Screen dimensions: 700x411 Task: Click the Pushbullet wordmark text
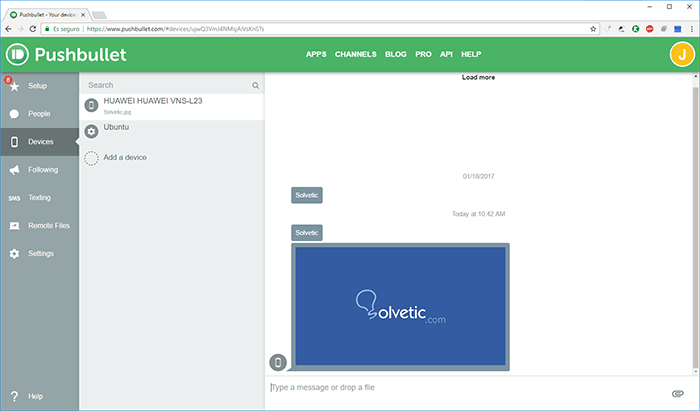pos(80,54)
